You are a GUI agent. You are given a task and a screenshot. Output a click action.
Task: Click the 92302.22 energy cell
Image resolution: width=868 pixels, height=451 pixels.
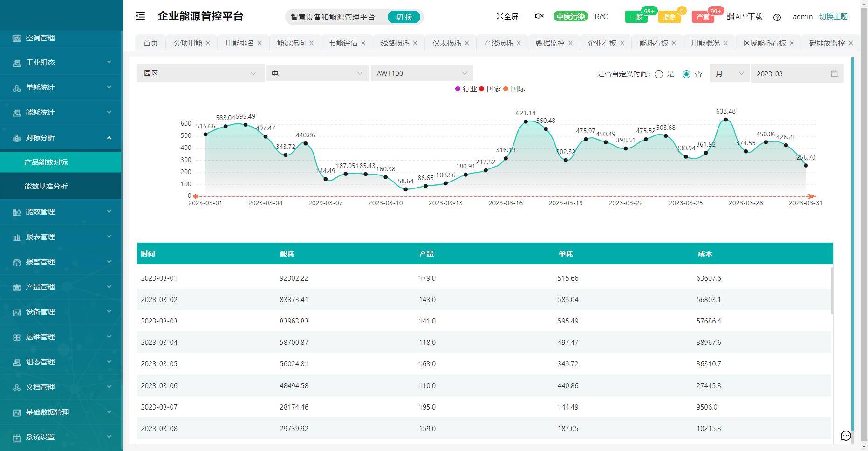click(x=294, y=278)
